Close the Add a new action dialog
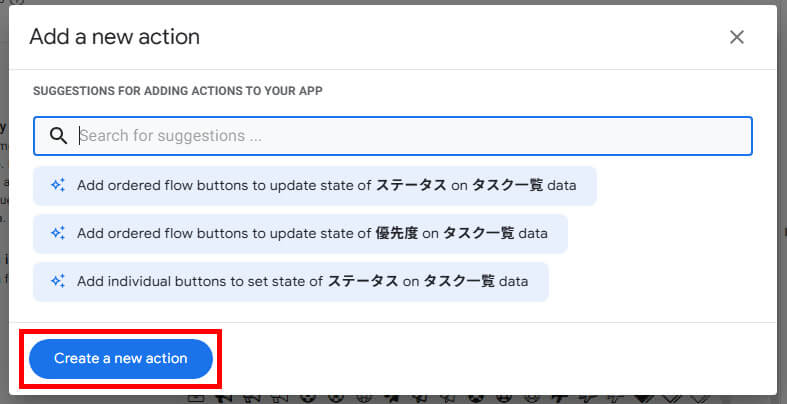The width and height of the screenshot is (787, 404). tap(737, 37)
